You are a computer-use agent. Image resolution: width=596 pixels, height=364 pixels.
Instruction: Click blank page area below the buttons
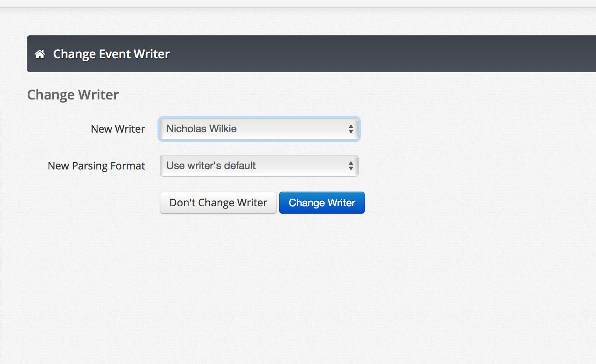tap(295, 287)
